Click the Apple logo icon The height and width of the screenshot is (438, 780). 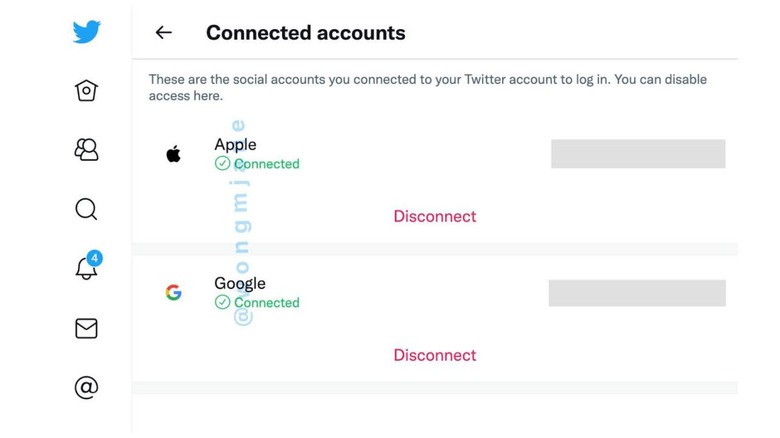click(173, 154)
